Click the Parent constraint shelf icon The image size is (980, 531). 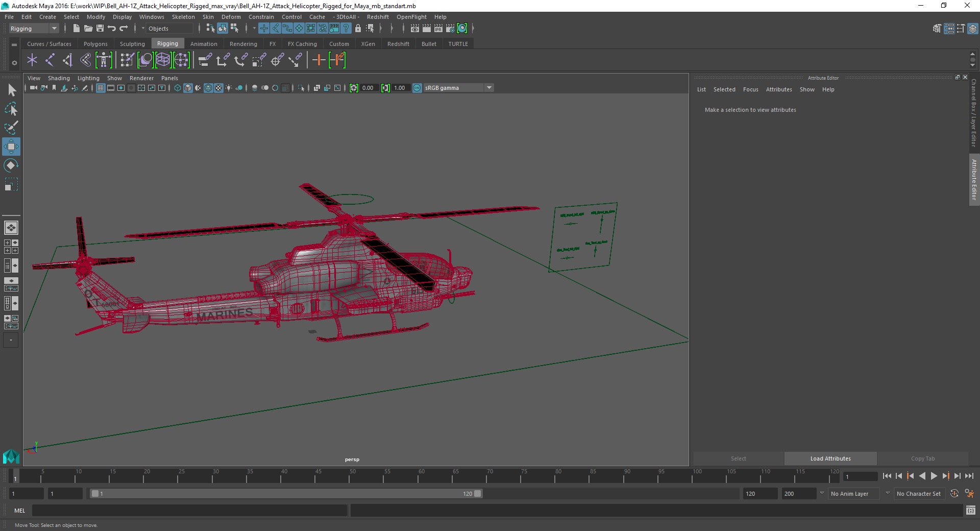click(x=205, y=60)
